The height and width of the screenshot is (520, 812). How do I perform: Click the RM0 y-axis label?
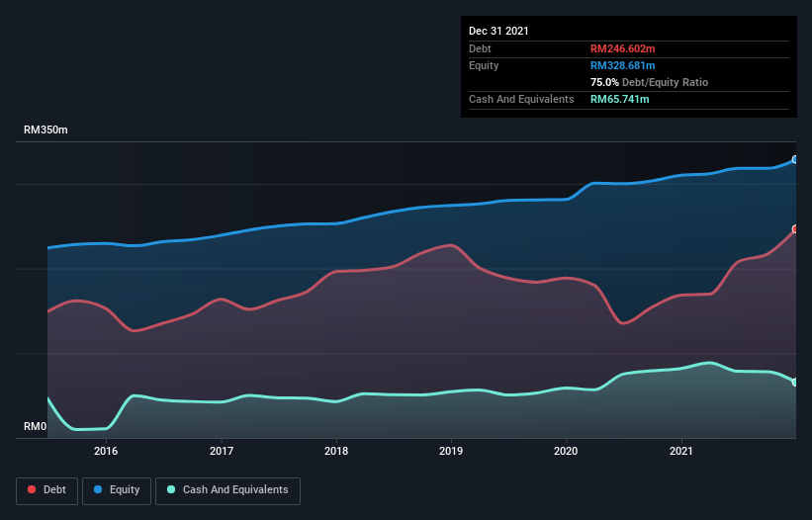pyautogui.click(x=36, y=426)
